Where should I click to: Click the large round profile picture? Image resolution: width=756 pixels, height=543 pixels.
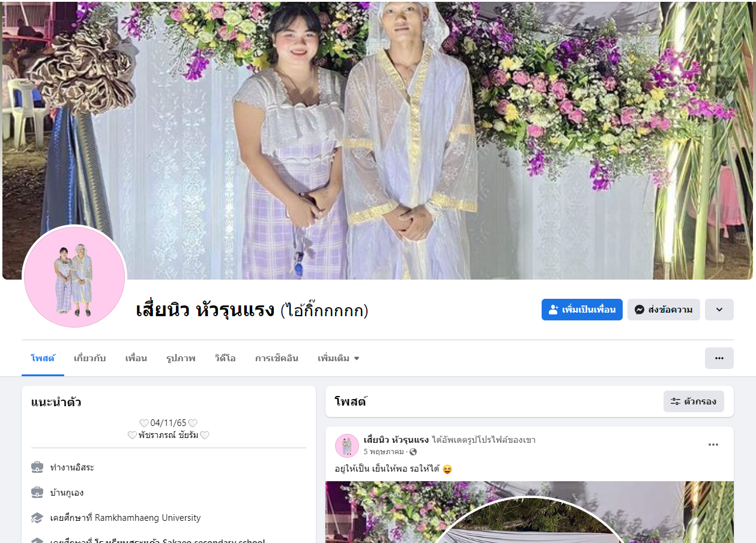click(x=74, y=277)
